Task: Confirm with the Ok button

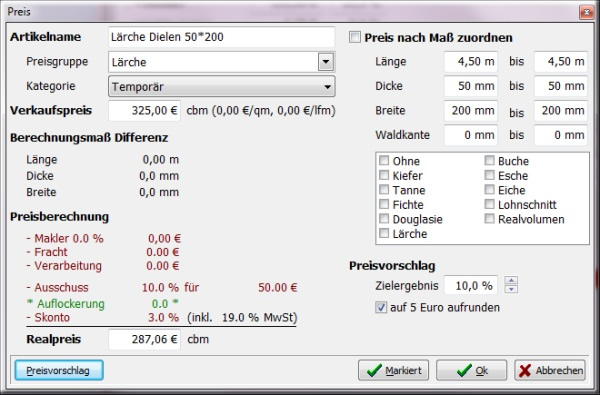Action: (471, 371)
